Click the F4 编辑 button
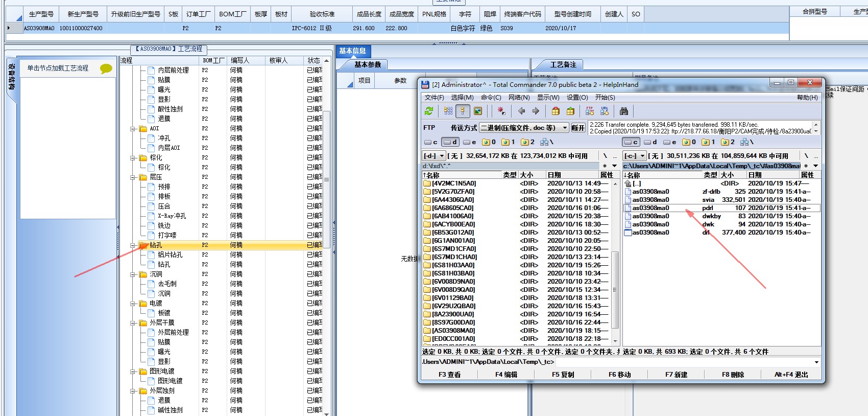The height and width of the screenshot is (416, 868). (506, 375)
